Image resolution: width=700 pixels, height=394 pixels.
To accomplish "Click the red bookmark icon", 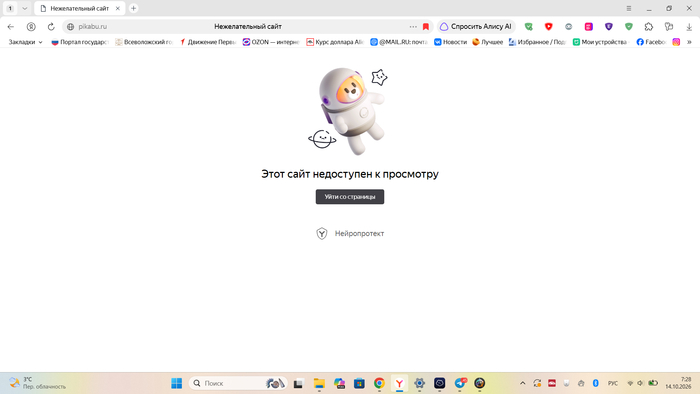I will pos(426,27).
